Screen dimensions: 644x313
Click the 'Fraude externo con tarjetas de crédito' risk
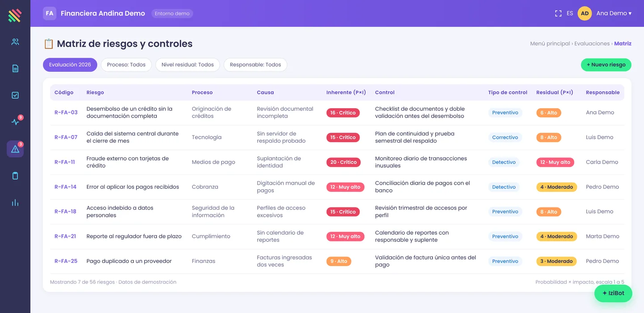[x=127, y=162]
